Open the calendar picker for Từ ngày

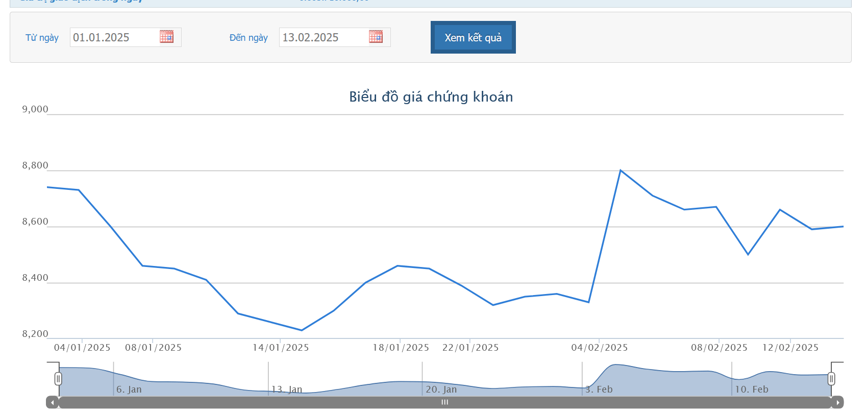[x=166, y=37]
